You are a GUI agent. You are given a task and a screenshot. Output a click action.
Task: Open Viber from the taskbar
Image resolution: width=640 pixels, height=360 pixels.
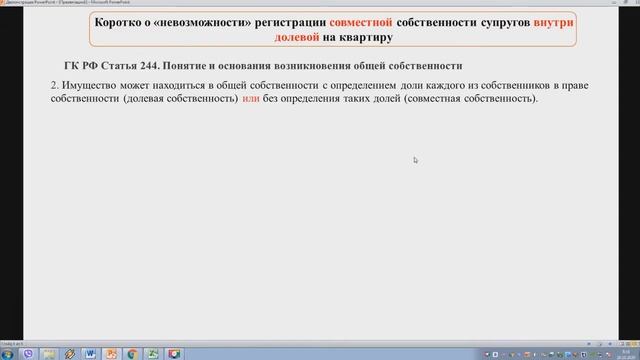(x=28, y=354)
